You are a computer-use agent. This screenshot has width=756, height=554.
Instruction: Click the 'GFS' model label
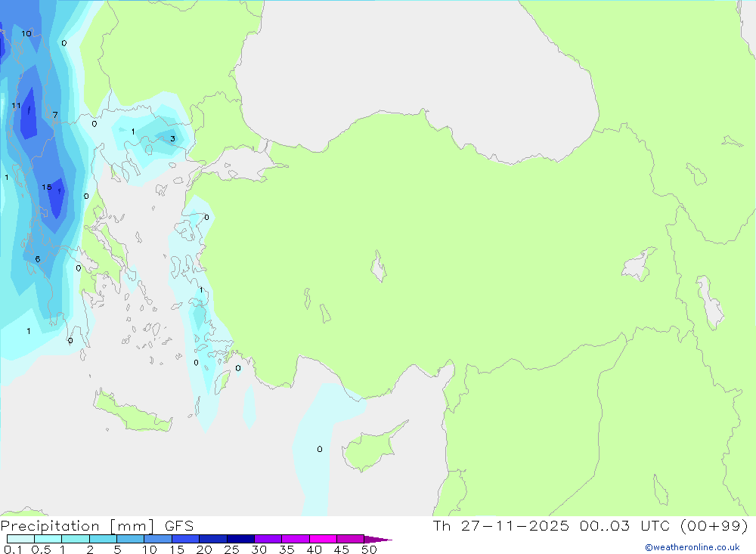[x=179, y=526]
